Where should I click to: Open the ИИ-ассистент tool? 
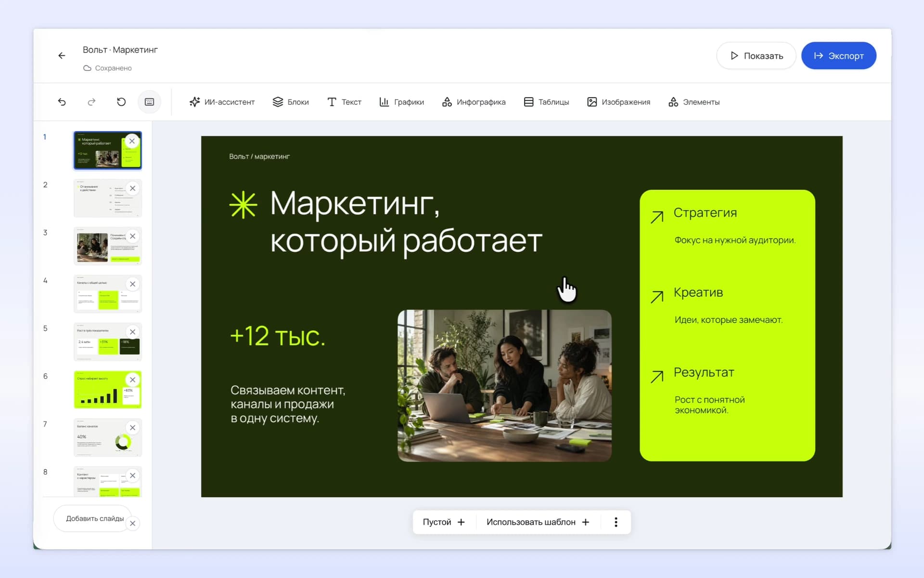point(222,102)
